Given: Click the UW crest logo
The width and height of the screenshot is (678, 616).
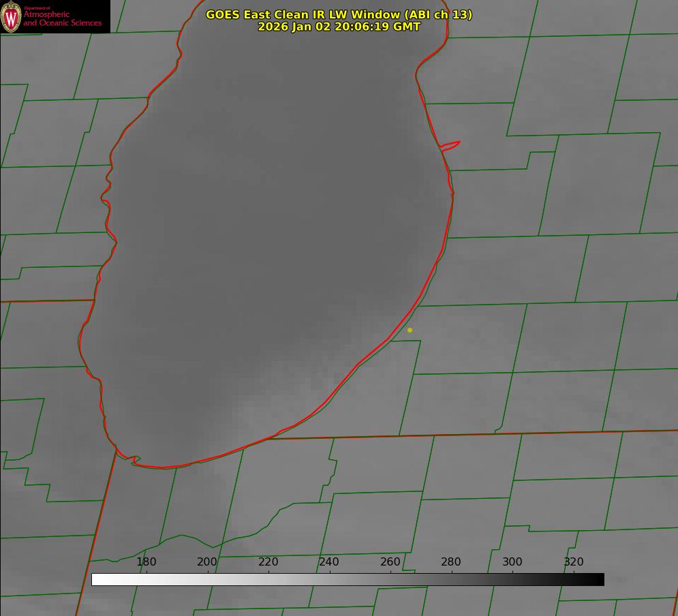Looking at the screenshot, I should [x=11, y=16].
